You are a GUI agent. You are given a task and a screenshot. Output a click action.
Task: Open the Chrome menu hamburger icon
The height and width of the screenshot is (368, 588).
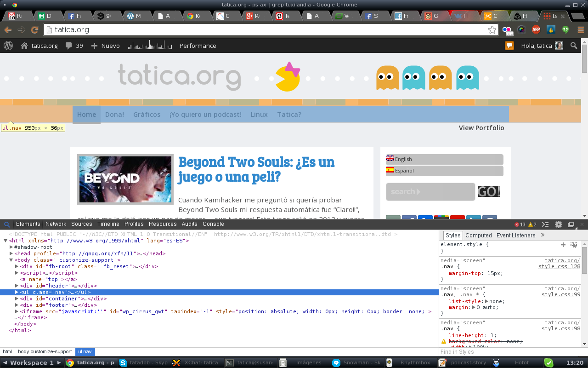click(x=581, y=30)
